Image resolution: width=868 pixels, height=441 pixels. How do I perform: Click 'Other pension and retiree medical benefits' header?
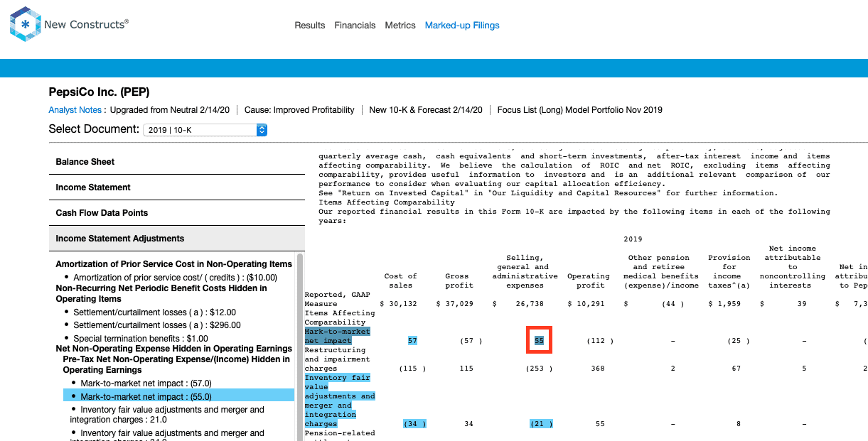[661, 271]
